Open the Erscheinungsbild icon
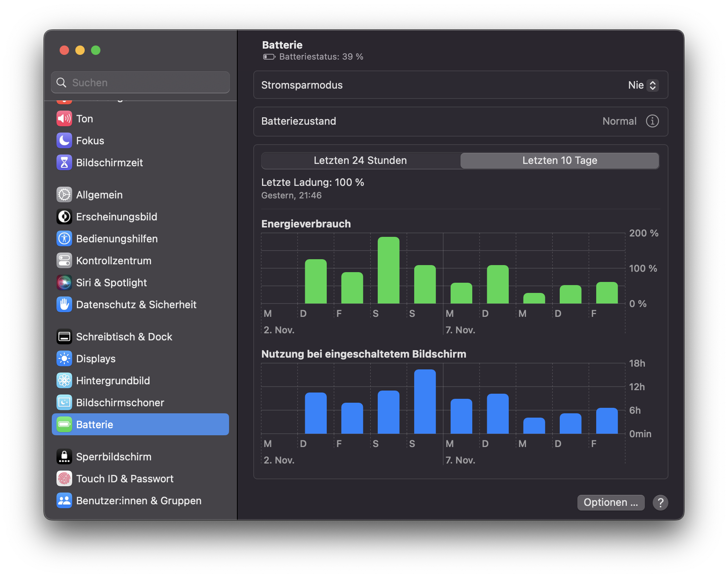The width and height of the screenshot is (728, 578). 64,217
